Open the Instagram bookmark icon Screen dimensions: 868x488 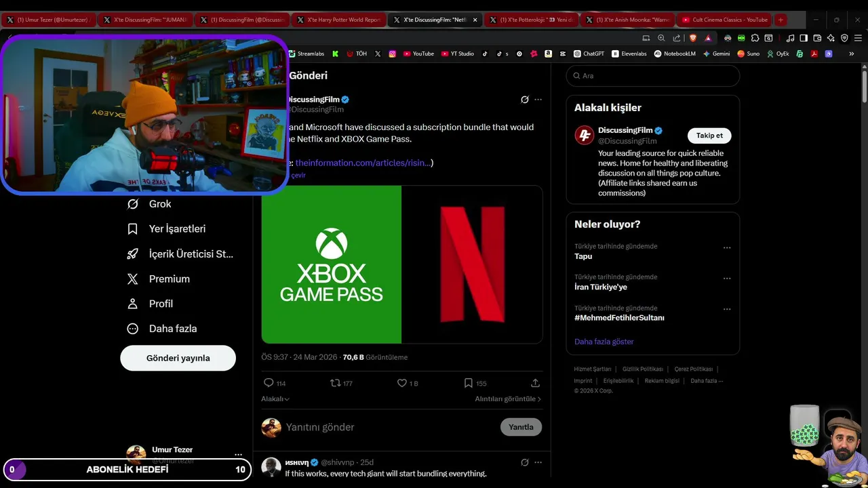click(392, 54)
